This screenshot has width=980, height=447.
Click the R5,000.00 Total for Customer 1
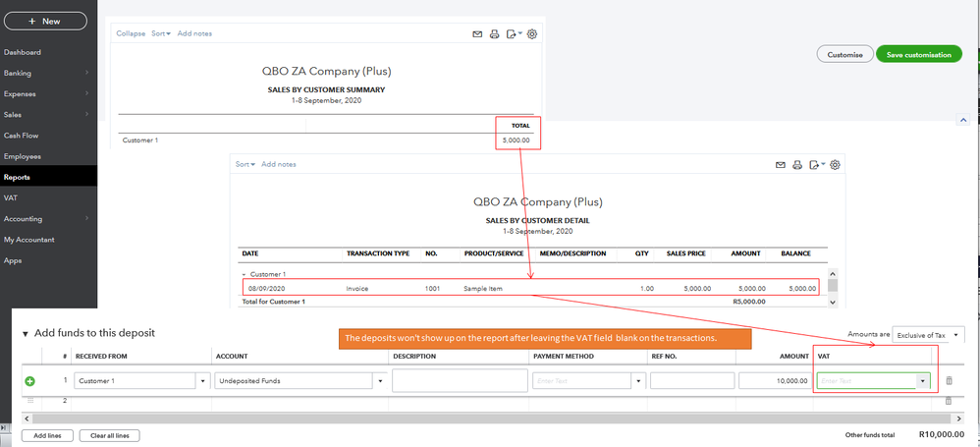(x=749, y=302)
